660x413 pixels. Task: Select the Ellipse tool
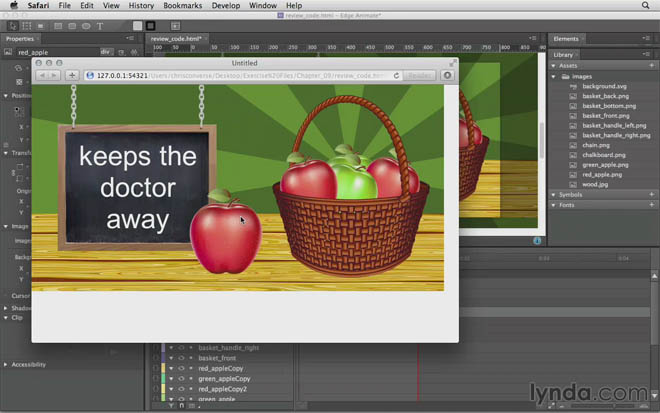pyautogui.click(x=86, y=26)
